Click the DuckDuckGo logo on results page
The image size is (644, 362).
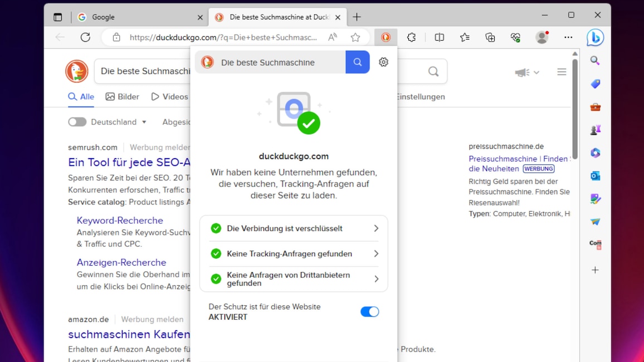click(x=76, y=71)
